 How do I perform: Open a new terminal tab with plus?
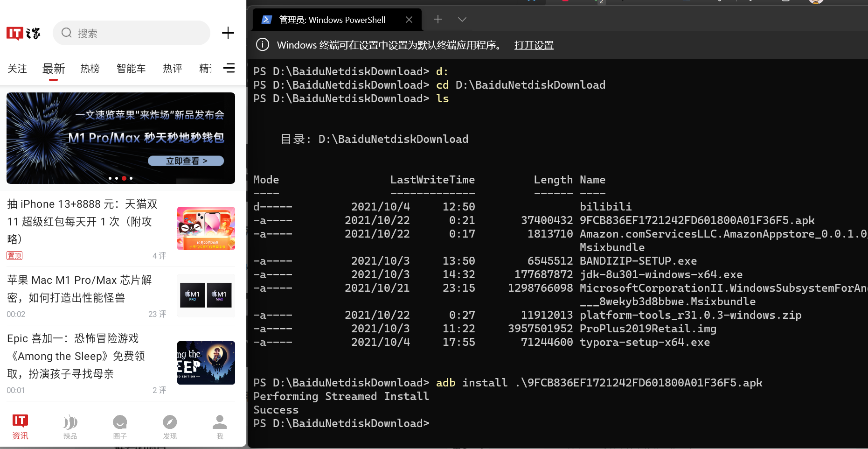tap(438, 19)
